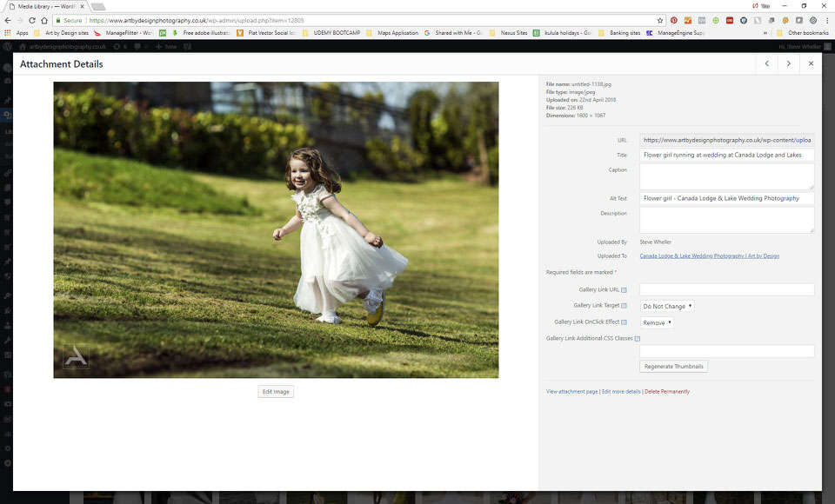Open the Shared with Me Google bookmark
The height and width of the screenshot is (504, 835).
(x=453, y=33)
